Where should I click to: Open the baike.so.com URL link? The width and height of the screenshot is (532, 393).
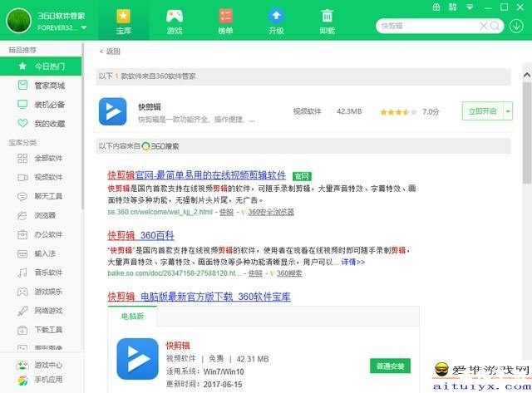174,273
